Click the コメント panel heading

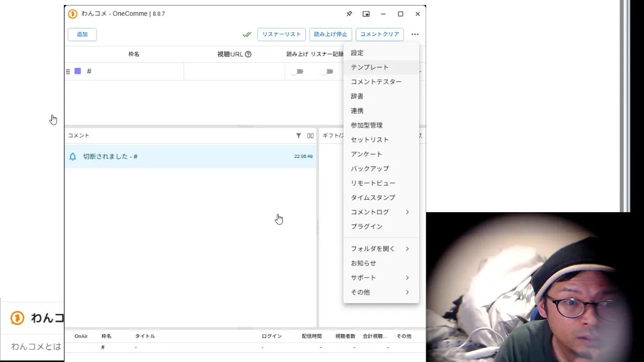78,136
